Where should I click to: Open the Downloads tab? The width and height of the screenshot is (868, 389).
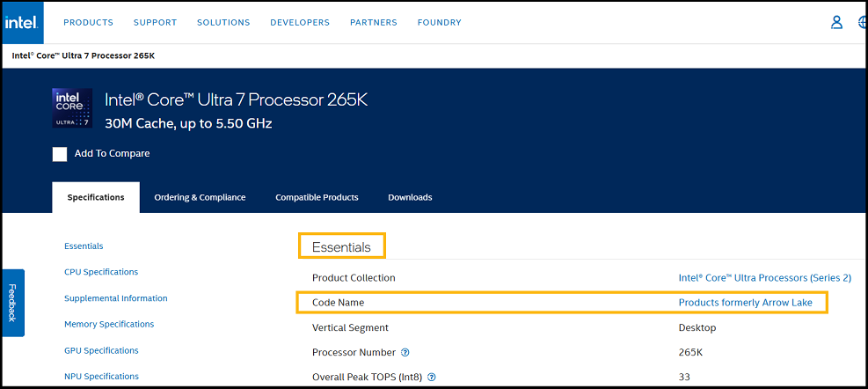410,197
